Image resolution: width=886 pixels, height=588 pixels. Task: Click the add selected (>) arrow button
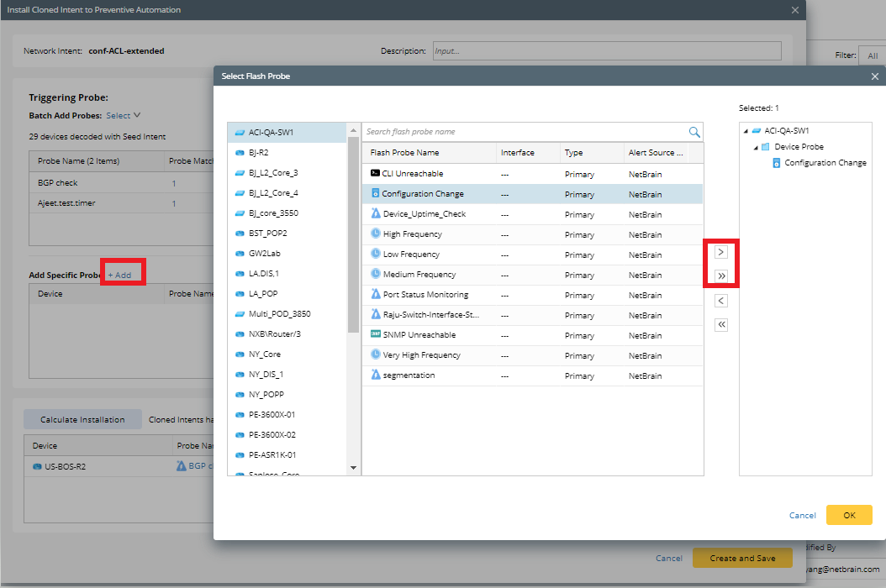coord(721,252)
